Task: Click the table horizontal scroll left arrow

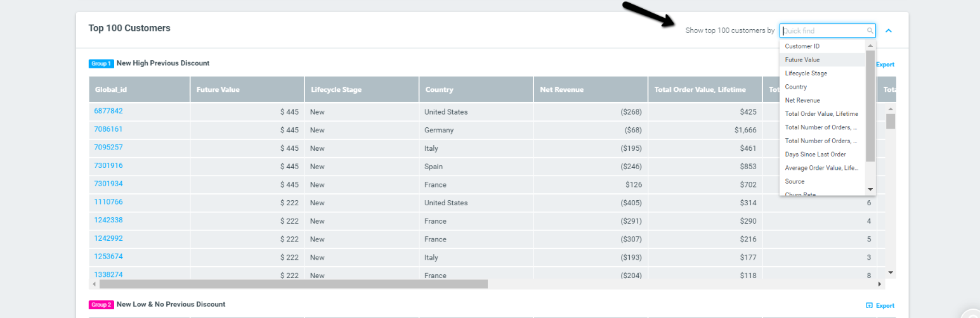Action: [93, 284]
